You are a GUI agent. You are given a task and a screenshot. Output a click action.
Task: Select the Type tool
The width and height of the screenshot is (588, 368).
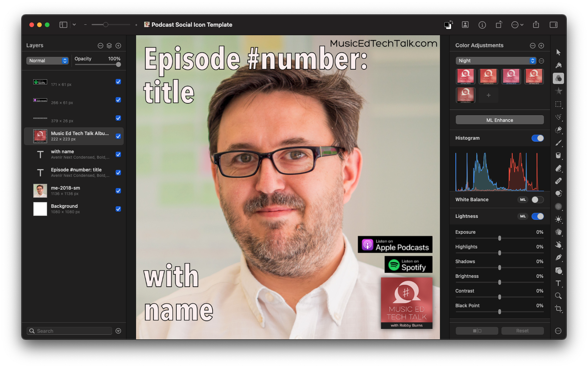558,283
